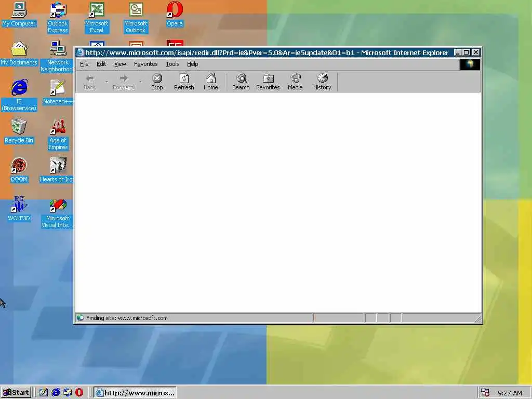Select the Notepad++ desktop shortcut
The image size is (532, 399).
(58, 92)
